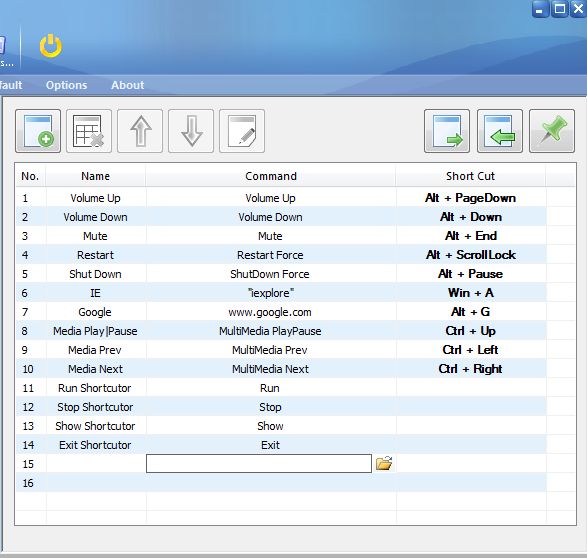Viewport: 587px width, 558px height.
Task: Click the Alt + Pause shortcut cell
Action: (471, 274)
